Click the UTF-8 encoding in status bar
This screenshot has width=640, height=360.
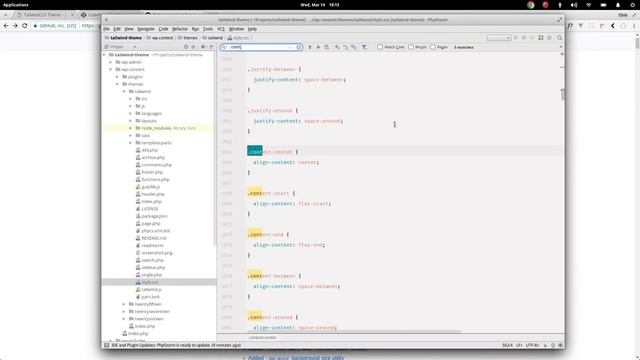click(x=532, y=345)
